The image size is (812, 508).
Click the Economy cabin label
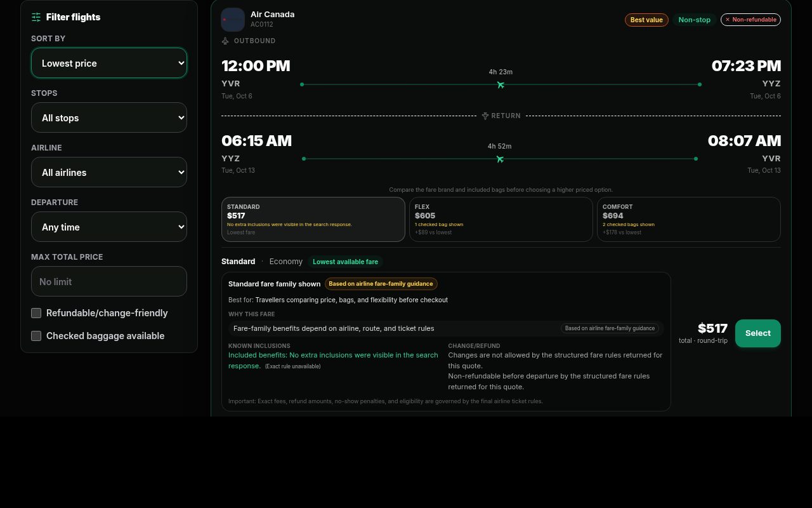(x=285, y=262)
